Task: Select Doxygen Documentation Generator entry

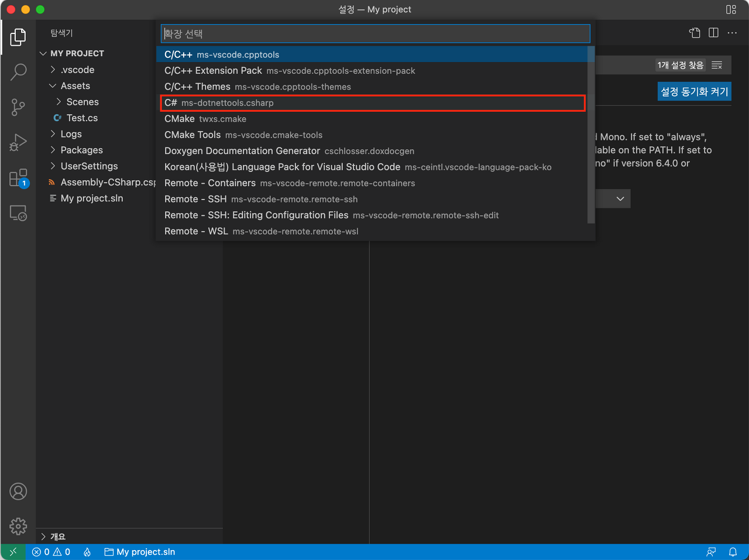Action: 372,151
